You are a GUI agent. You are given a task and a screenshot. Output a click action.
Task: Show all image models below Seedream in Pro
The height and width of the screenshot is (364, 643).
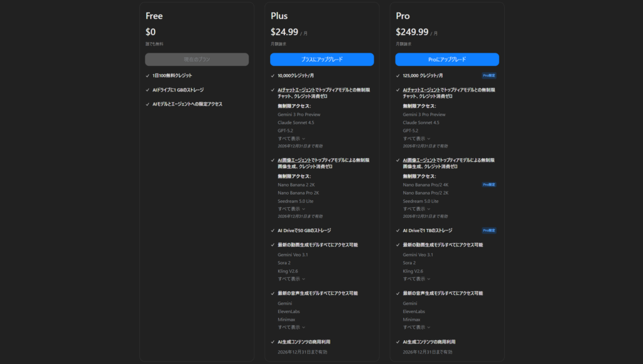[x=416, y=209]
